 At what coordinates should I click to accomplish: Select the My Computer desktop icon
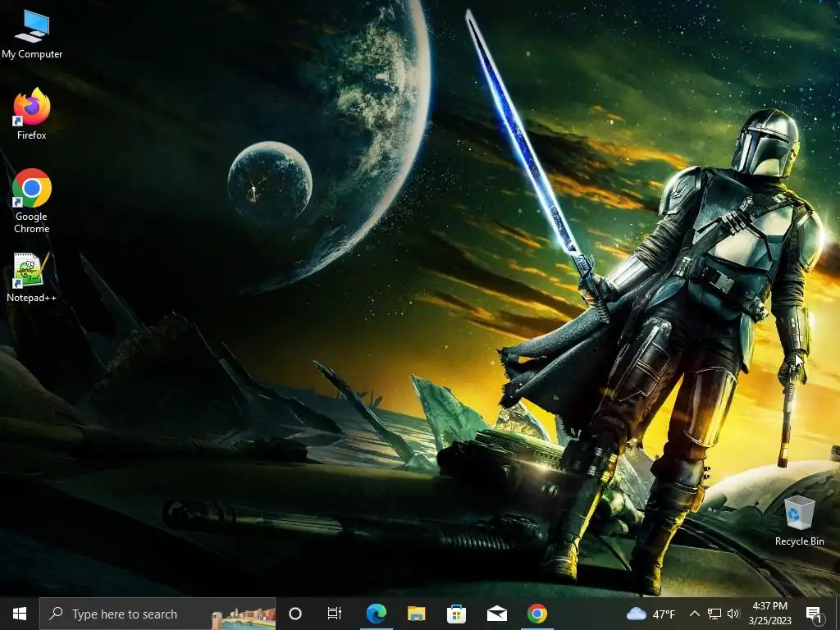tap(32, 34)
